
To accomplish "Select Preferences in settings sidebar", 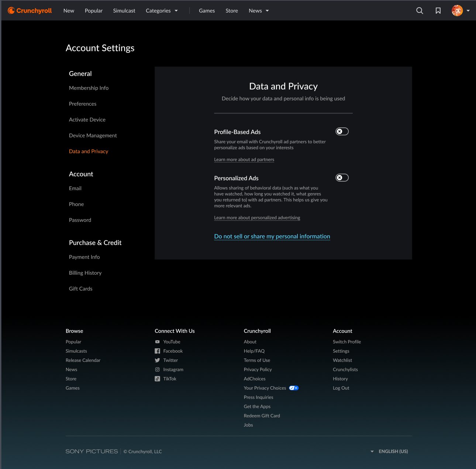I will click(x=83, y=104).
